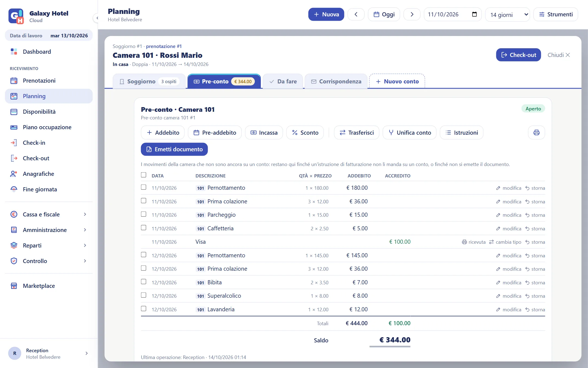The width and height of the screenshot is (588, 368).
Task: Click the printer icon in Pre-conto toolbar
Action: coord(536,132)
